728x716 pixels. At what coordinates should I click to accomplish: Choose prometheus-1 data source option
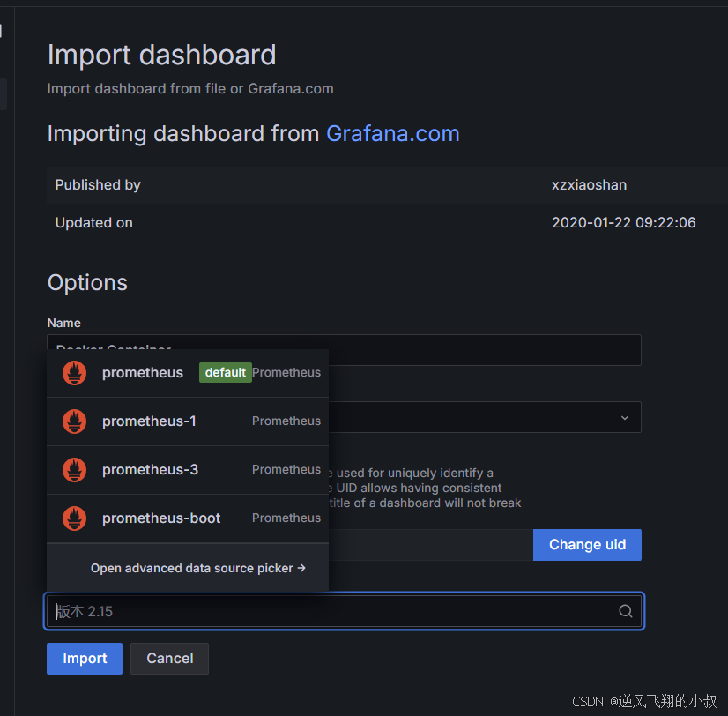tap(188, 421)
